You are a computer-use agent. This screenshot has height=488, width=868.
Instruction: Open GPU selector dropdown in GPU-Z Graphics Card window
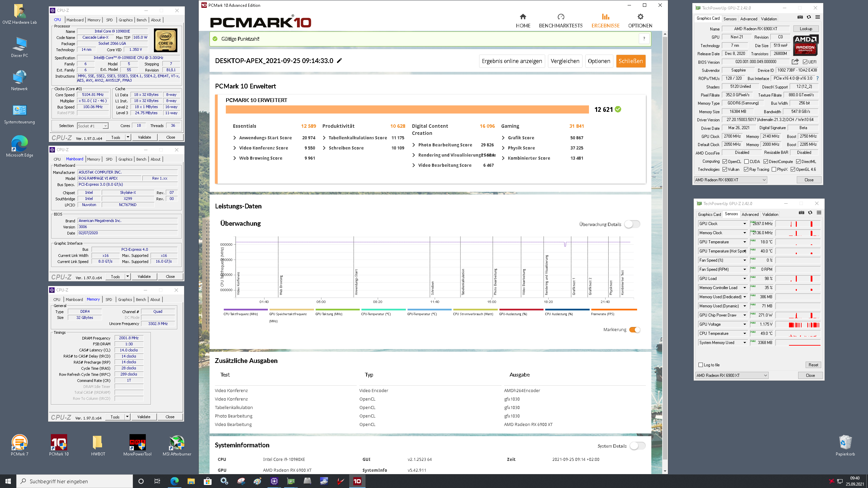pyautogui.click(x=730, y=180)
